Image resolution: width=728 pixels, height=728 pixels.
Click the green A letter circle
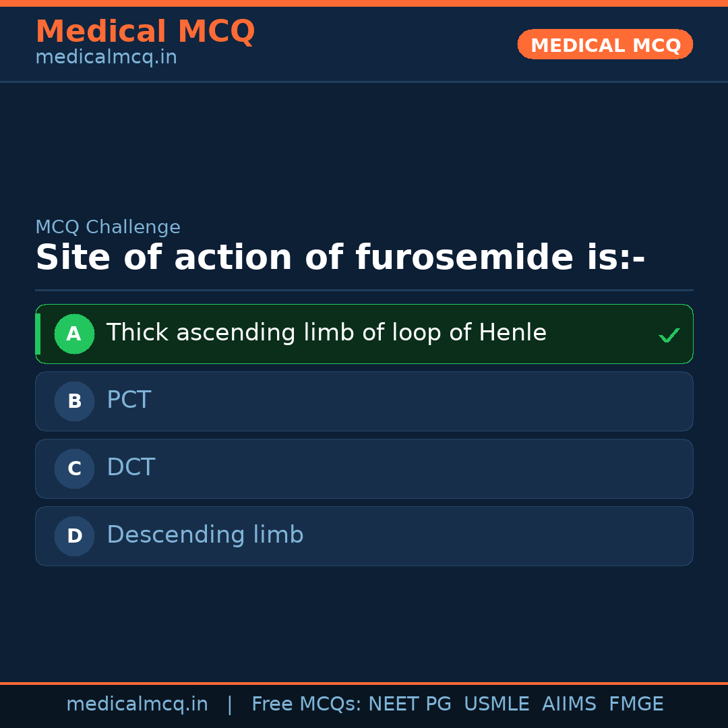point(74,334)
